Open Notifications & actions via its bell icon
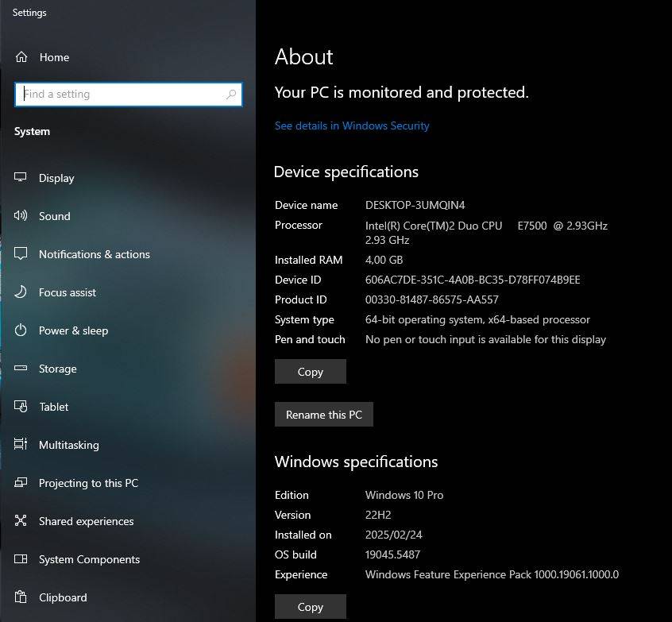 19,254
